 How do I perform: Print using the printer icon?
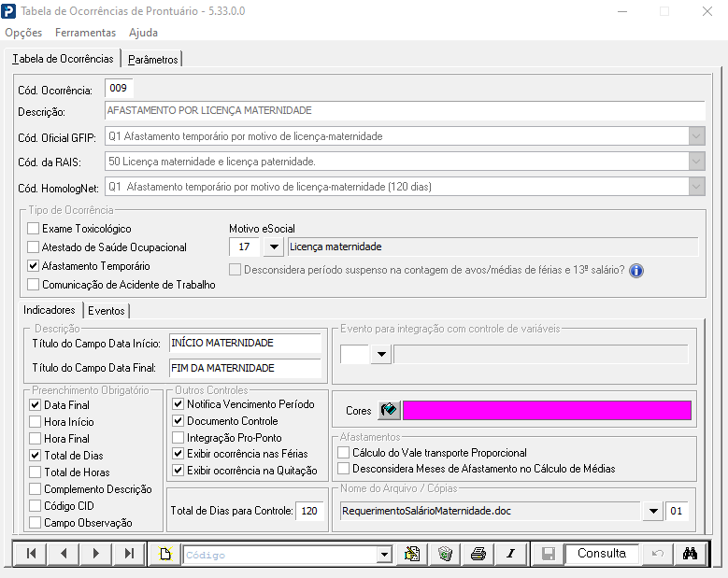pyautogui.click(x=478, y=554)
